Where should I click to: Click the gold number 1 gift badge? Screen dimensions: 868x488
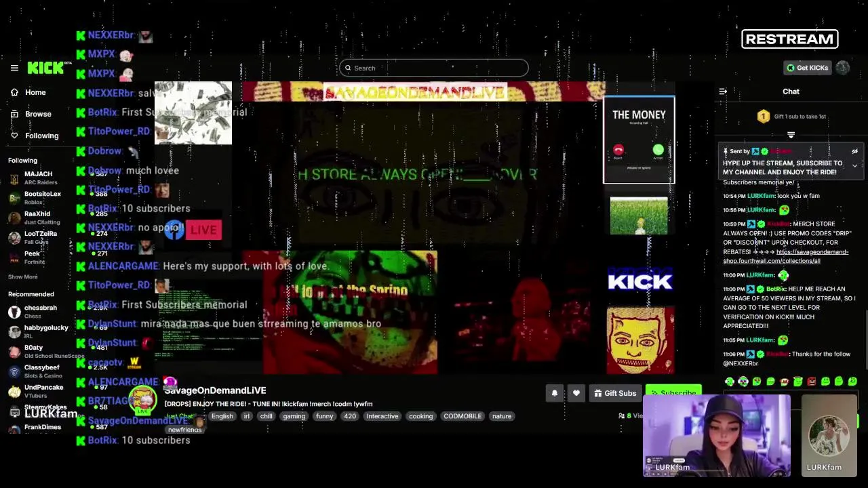pos(764,117)
